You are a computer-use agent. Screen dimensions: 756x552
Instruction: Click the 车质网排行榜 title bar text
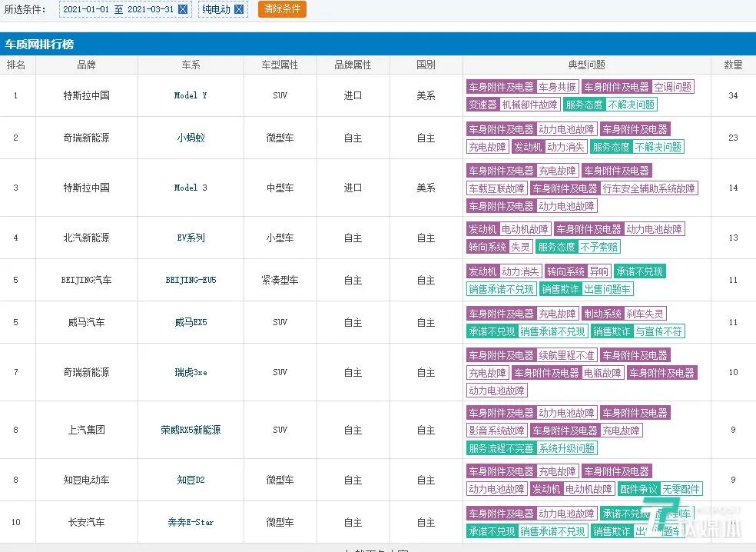point(39,45)
